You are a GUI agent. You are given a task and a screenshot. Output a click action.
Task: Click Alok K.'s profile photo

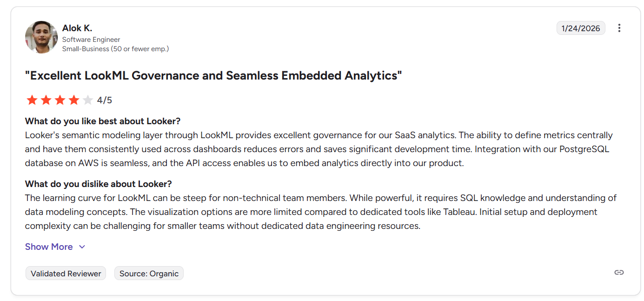pyautogui.click(x=41, y=37)
